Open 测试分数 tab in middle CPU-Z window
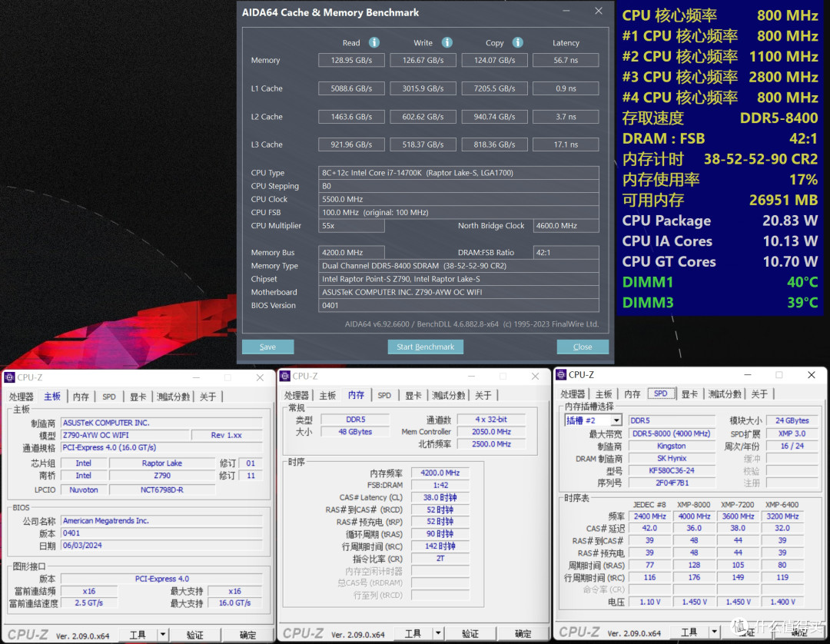 (x=448, y=395)
